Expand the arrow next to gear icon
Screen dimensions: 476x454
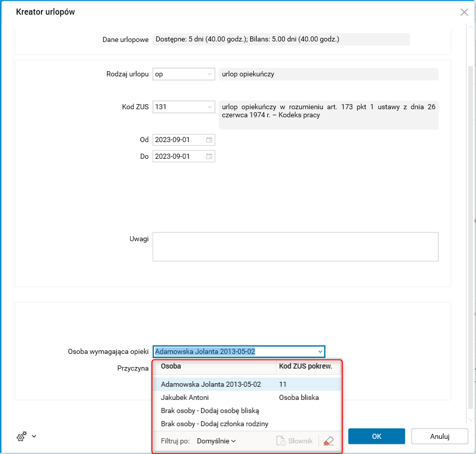coord(34,436)
